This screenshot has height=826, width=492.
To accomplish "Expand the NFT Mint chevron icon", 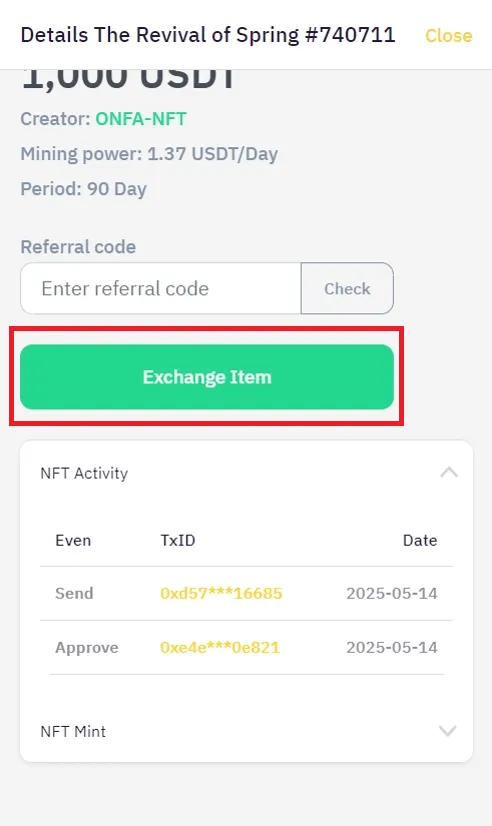I will (448, 731).
